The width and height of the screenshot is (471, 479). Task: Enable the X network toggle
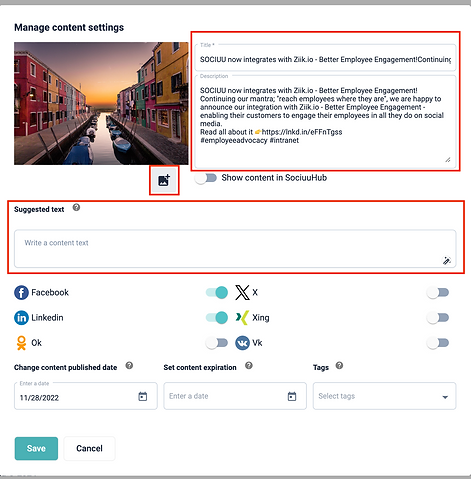click(x=438, y=293)
